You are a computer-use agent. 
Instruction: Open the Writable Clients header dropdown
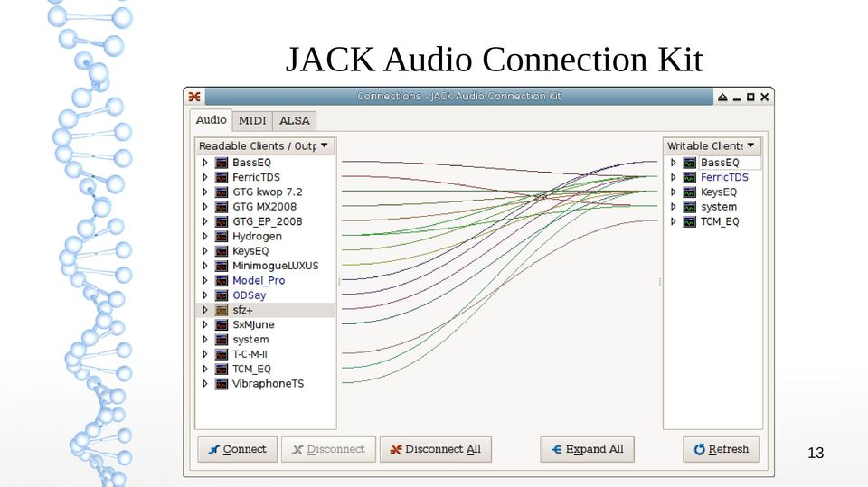pyautogui.click(x=712, y=146)
